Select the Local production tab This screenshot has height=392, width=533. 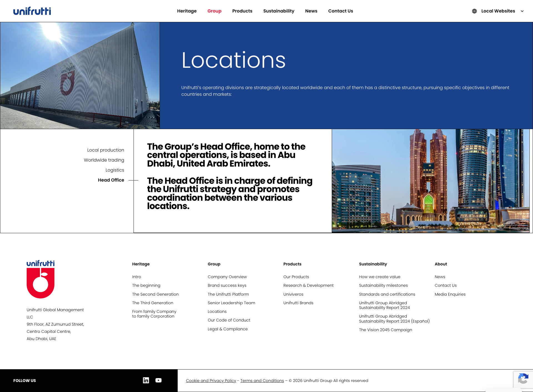105,150
